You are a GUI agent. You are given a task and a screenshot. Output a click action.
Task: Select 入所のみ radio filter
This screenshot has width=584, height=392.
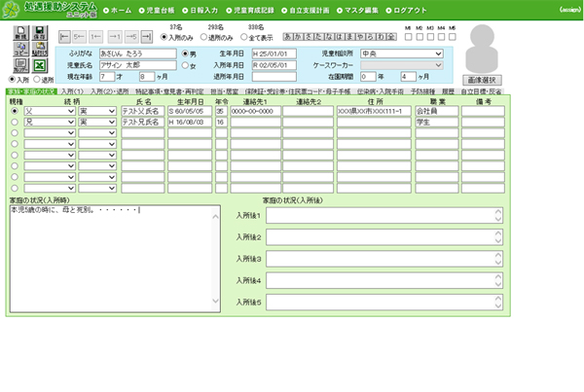[164, 37]
